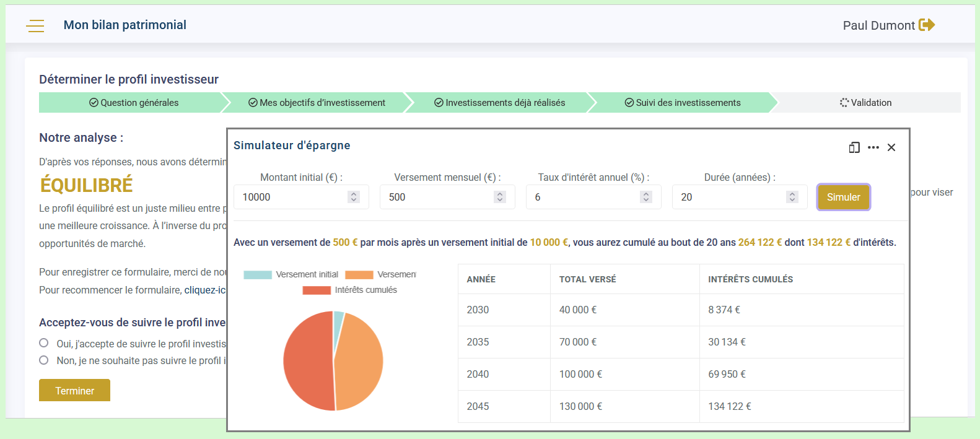Image resolution: width=980 pixels, height=439 pixels.
Task: Click the logout icon next to Paul Dumont
Action: pyautogui.click(x=927, y=25)
